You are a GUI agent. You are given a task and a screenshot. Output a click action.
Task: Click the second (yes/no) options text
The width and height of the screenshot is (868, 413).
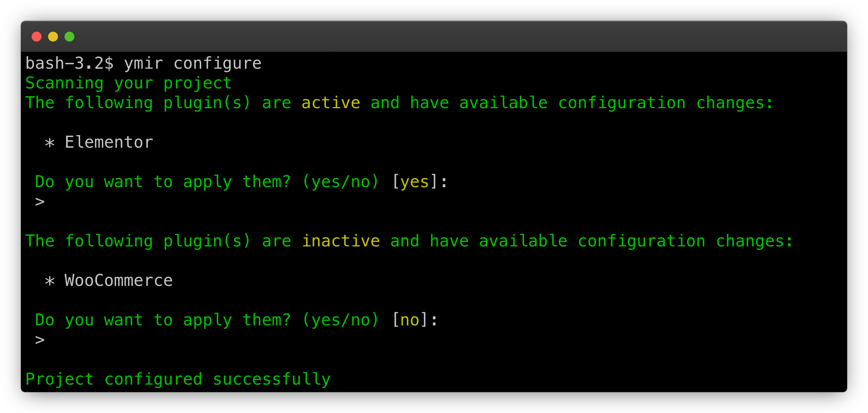[341, 320]
